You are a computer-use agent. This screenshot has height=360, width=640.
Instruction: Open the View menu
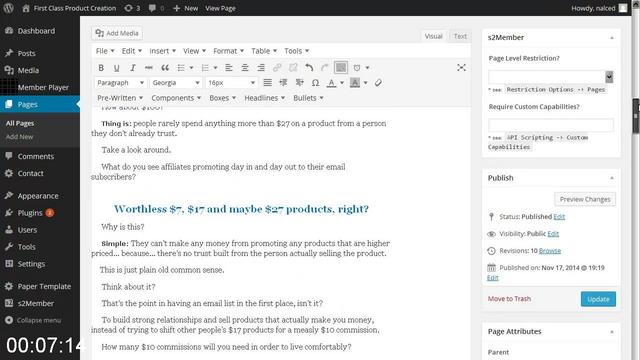[x=194, y=51]
